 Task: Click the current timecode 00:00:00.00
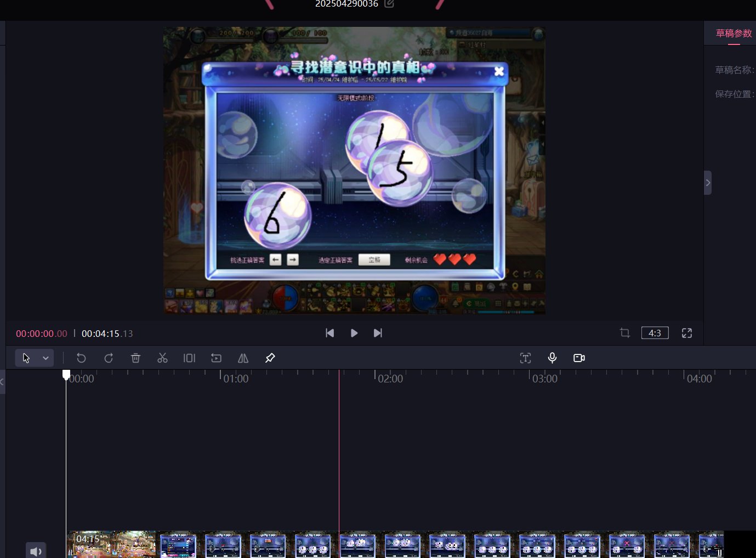42,334
